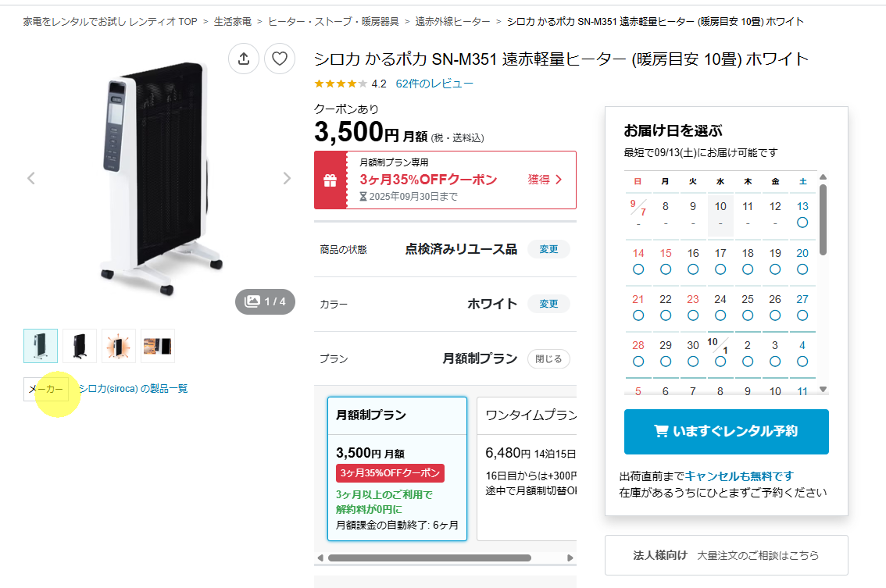Viewport: 886px width, 588px height.
Task: Change product condition with 変更 button
Action: pos(548,249)
